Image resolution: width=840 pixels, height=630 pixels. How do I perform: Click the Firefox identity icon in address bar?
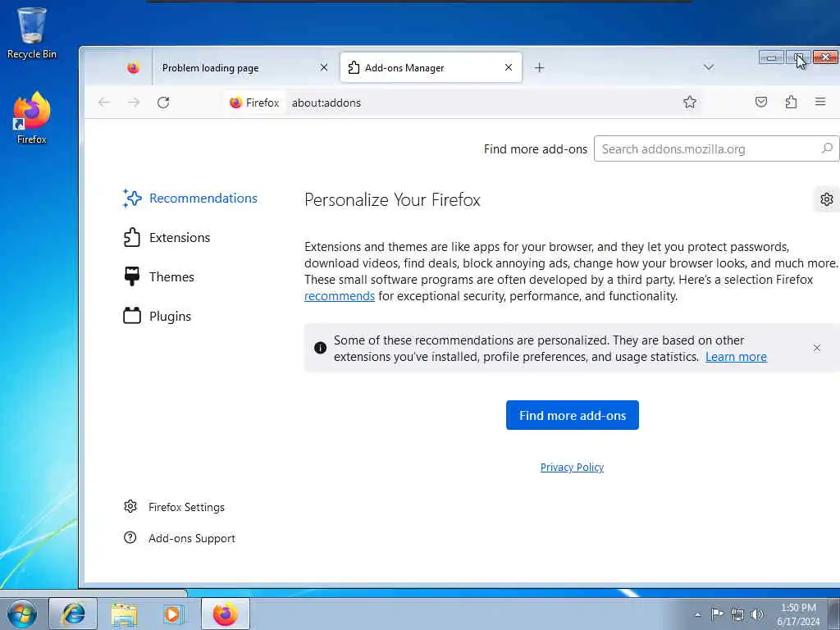(254, 103)
